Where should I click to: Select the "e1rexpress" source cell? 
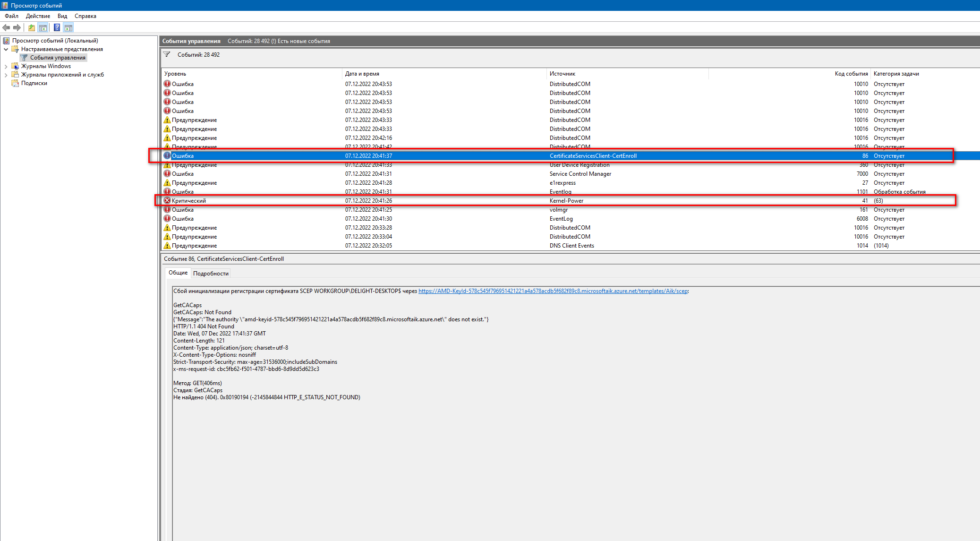[562, 182]
